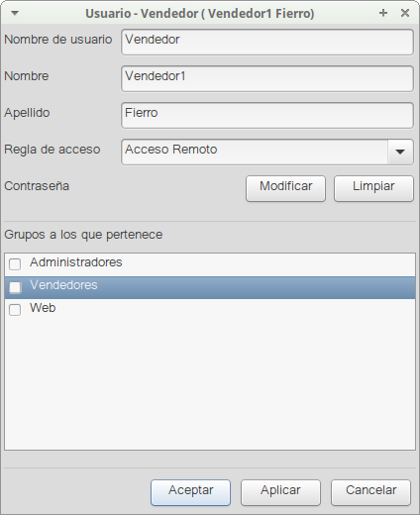Image resolution: width=420 pixels, height=515 pixels.
Task: Click Limpiar to clear the password
Action: point(373,188)
